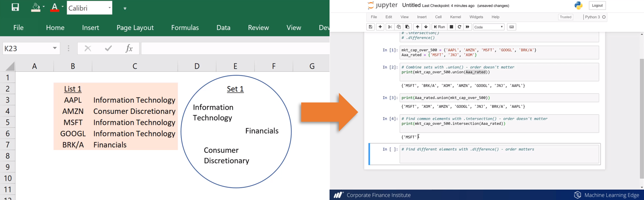Move the selected cell up with the arrow icon
This screenshot has width=644, height=200.
[417, 27]
